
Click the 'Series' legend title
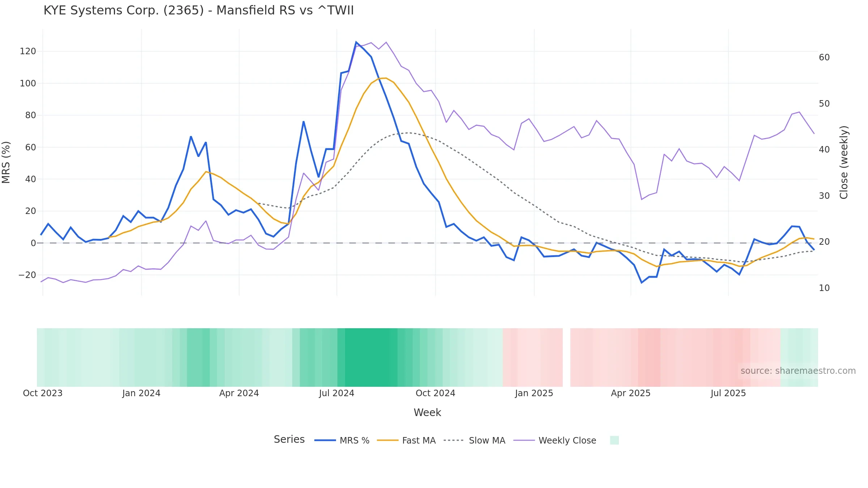289,439
